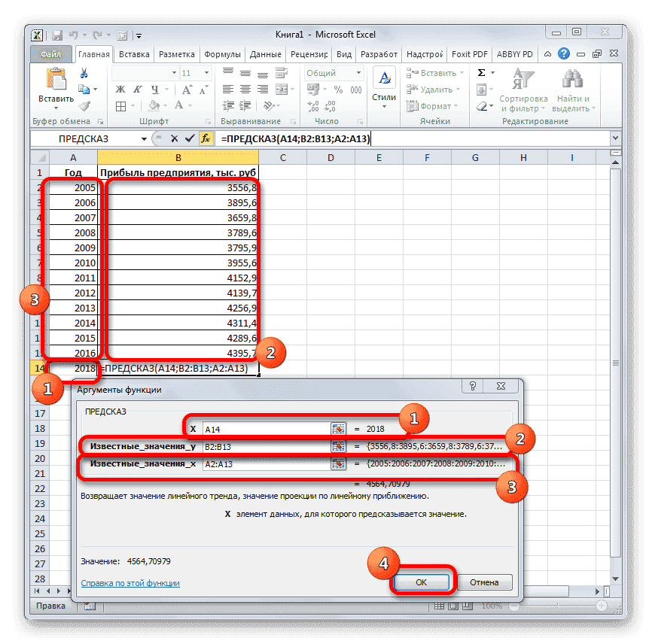Apply underline with the underline icon
This screenshot has width=652, height=644.
(155, 88)
